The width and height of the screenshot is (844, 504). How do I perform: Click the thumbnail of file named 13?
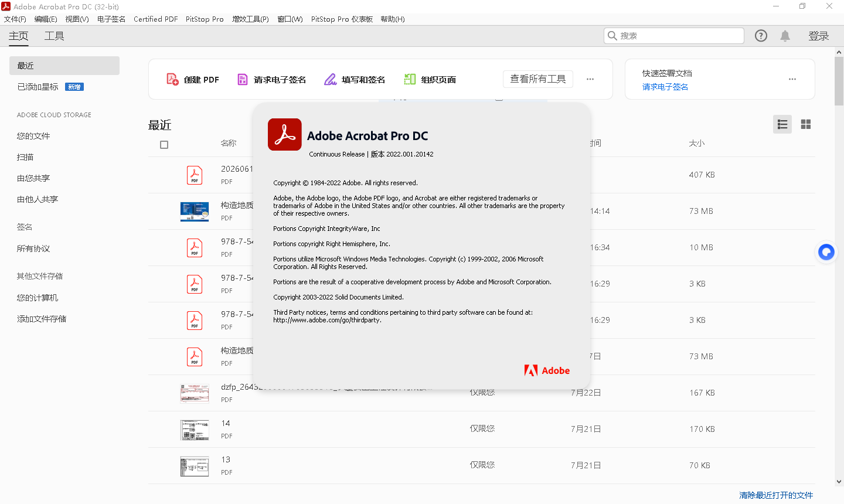[195, 466]
